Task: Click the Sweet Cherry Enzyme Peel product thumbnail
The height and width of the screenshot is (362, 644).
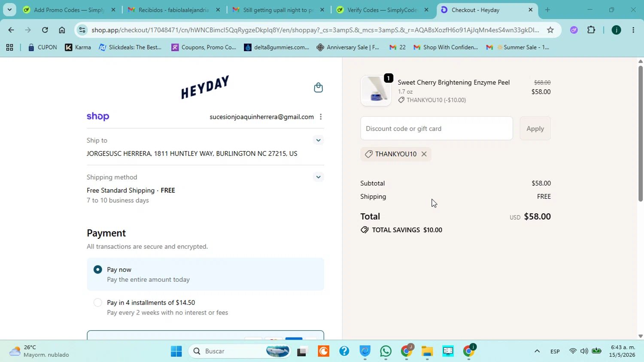Action: tap(376, 91)
